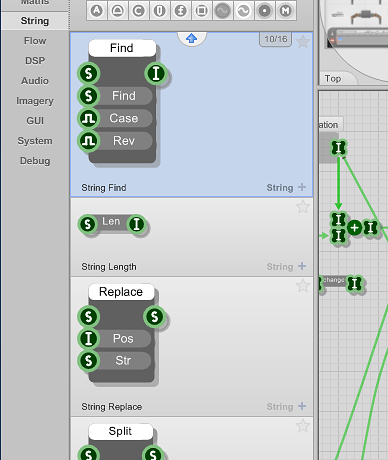The width and height of the screenshot is (388, 460).
Task: Select the light sine wave filter icon
Action: point(244,11)
